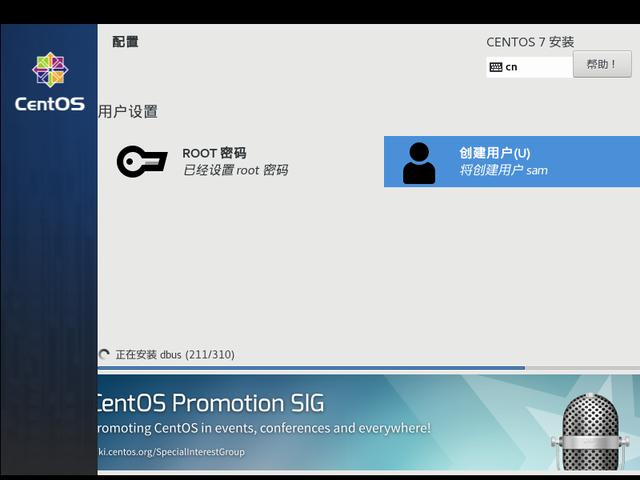Screen dimensions: 640x480
Task: Click the installation progress bar
Action: coord(369,368)
